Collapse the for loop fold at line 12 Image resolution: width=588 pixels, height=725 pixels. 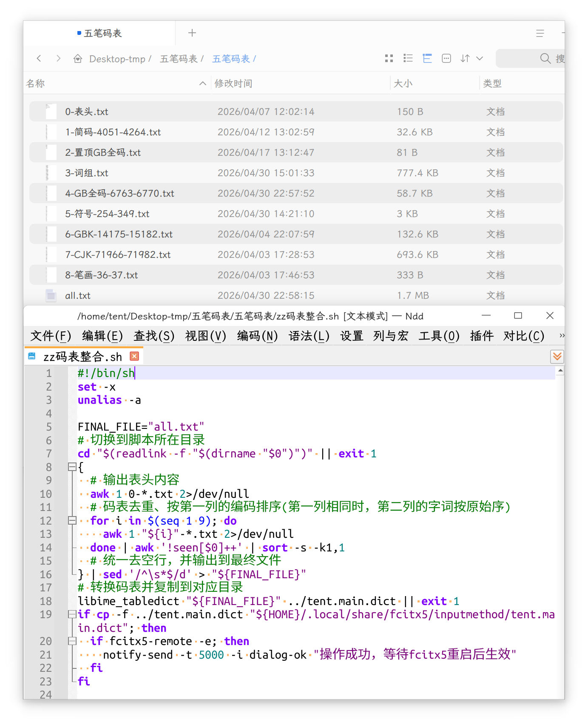click(72, 521)
